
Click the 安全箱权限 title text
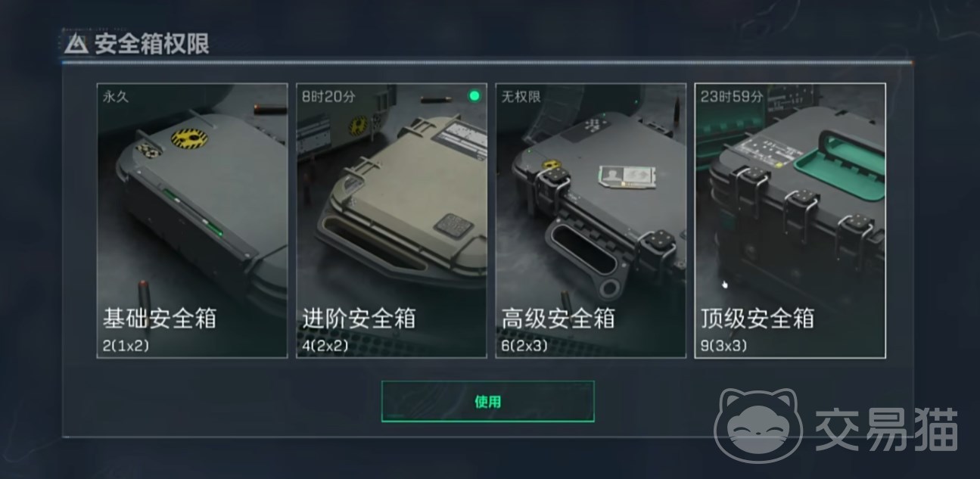point(152,44)
